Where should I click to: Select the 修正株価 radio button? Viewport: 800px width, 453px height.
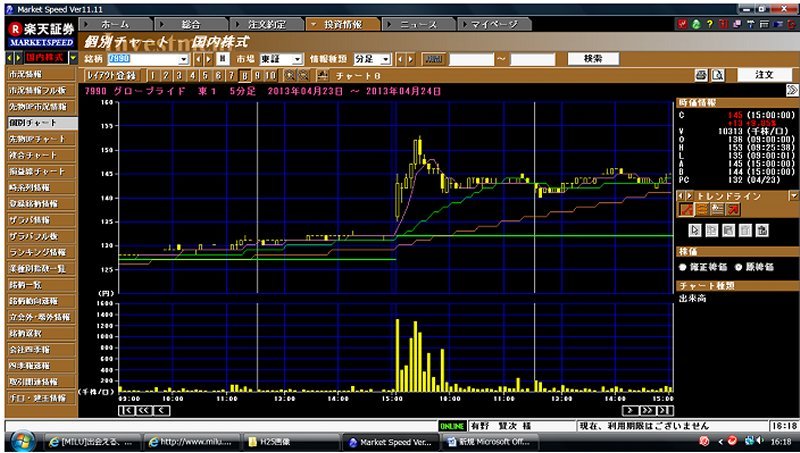click(x=684, y=268)
